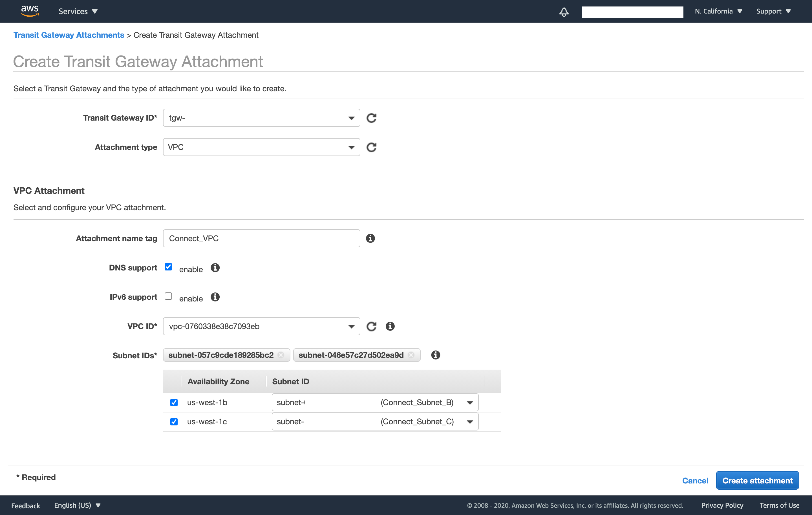Refresh the Transit Gateway ID list
The width and height of the screenshot is (812, 515).
coord(371,118)
